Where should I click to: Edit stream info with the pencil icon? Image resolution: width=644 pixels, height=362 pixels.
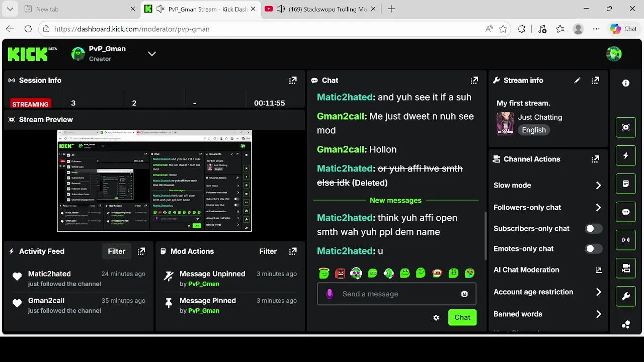[x=577, y=80]
